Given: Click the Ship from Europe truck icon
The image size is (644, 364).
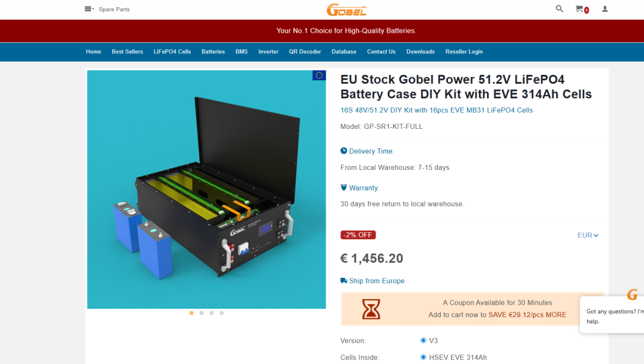Looking at the screenshot, I should (x=344, y=281).
